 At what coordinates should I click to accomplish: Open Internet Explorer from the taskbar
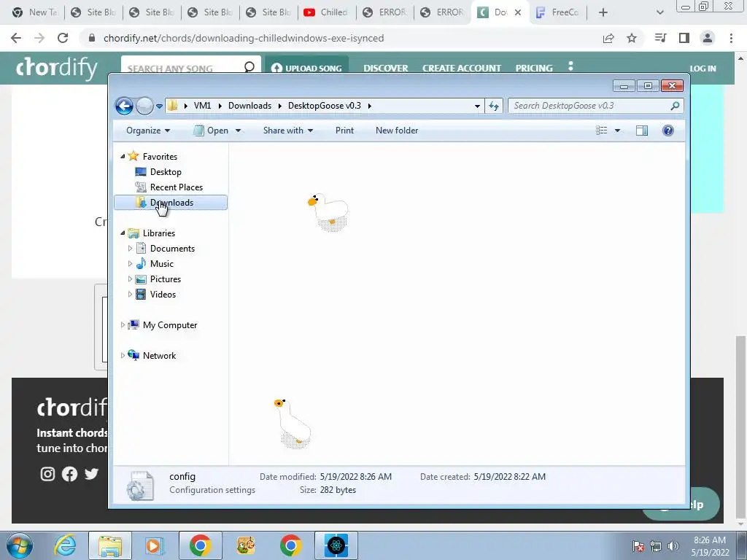tap(65, 545)
